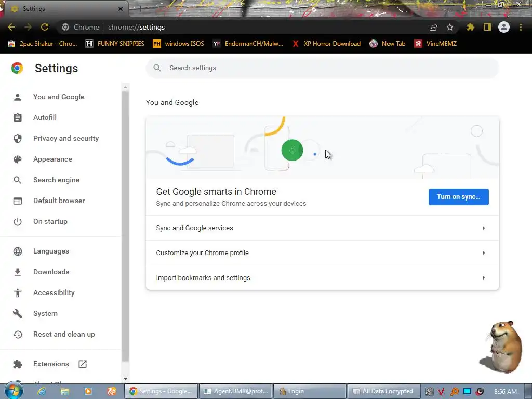Select You and Google in sidebar

tap(59, 97)
